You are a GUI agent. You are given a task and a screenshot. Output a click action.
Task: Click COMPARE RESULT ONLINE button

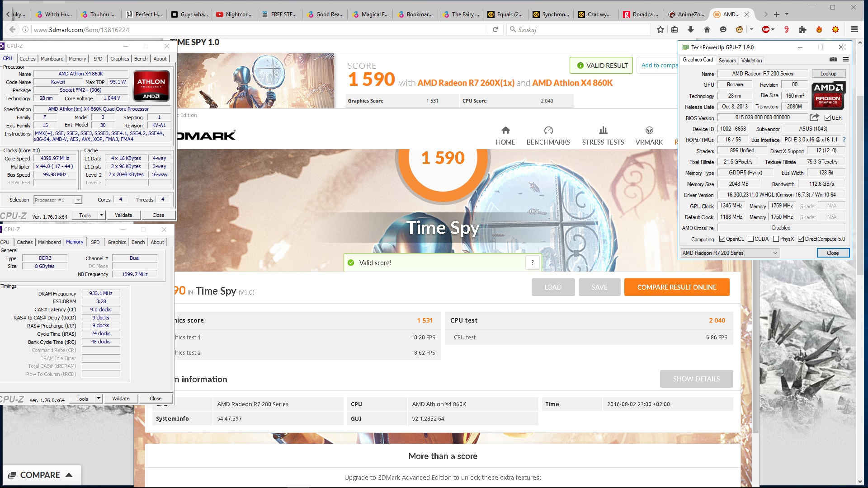(677, 287)
